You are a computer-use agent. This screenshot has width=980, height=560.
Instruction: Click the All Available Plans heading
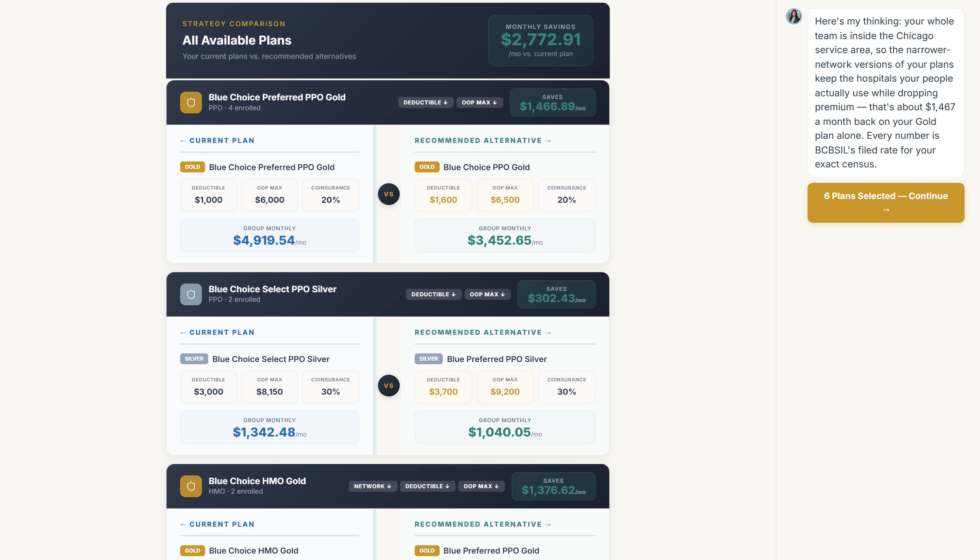[x=237, y=40]
